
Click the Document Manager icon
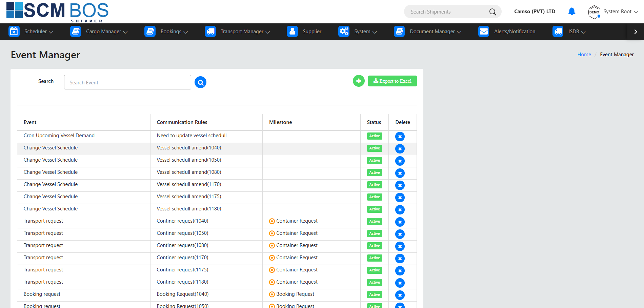(399, 32)
